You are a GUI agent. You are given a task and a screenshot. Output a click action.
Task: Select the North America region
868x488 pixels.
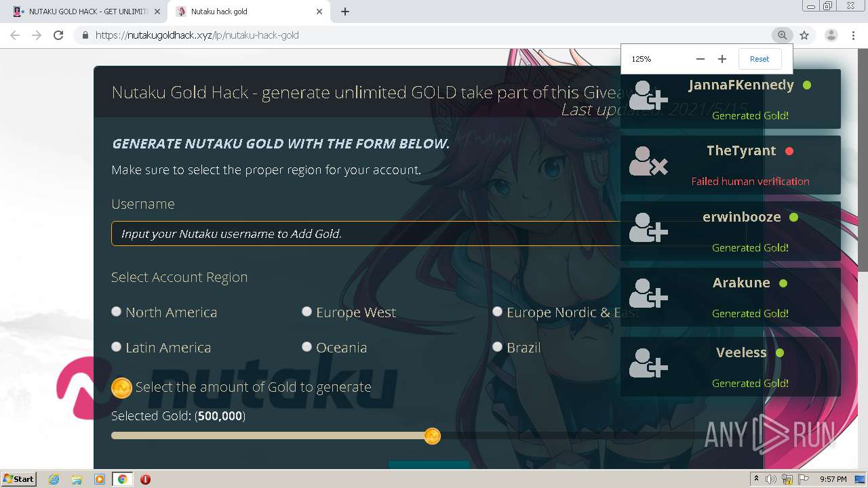pyautogui.click(x=117, y=312)
